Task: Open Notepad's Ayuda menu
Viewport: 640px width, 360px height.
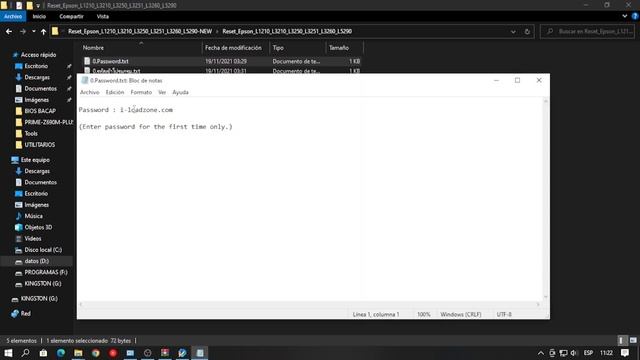Action: [x=180, y=92]
